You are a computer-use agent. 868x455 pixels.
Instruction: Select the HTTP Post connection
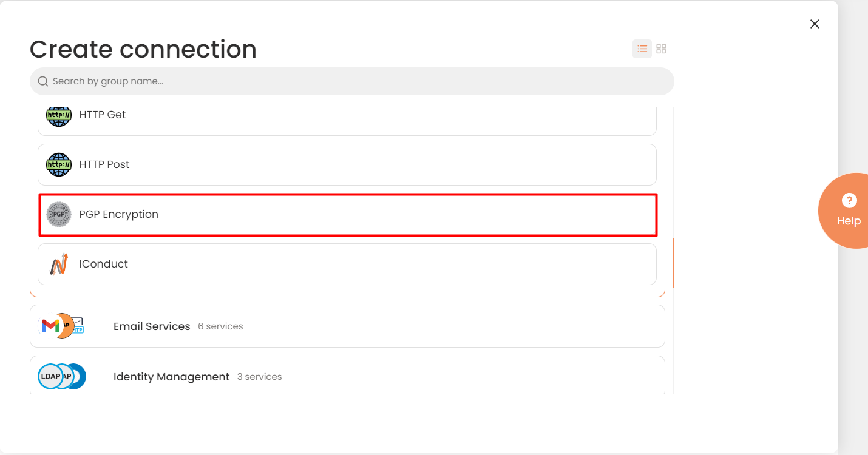point(347,164)
